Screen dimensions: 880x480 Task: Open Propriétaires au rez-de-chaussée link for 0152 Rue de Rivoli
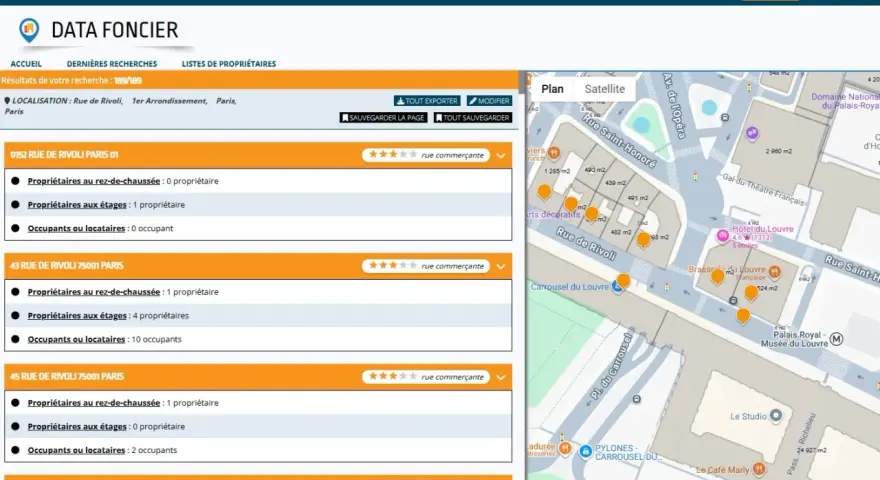(x=94, y=181)
